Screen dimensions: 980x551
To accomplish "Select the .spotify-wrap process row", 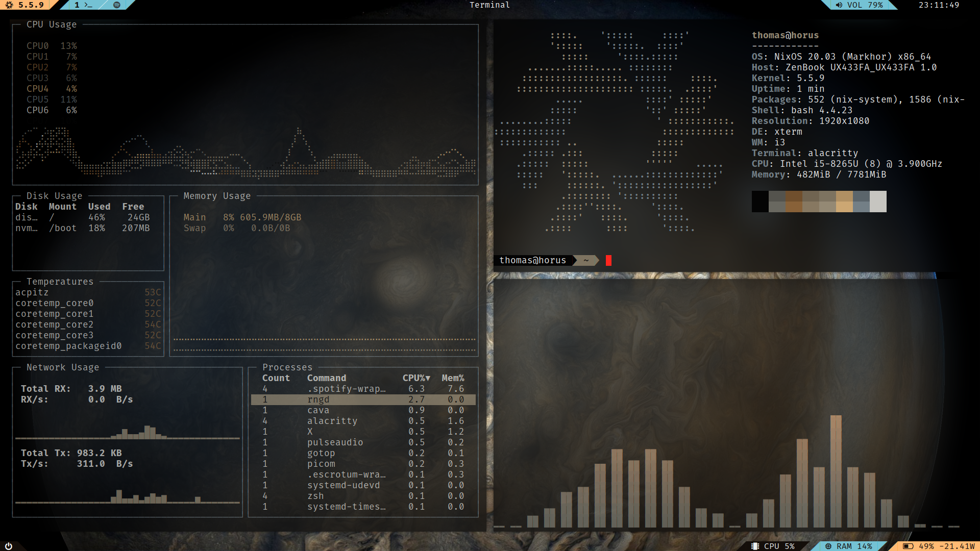I will 346,389.
